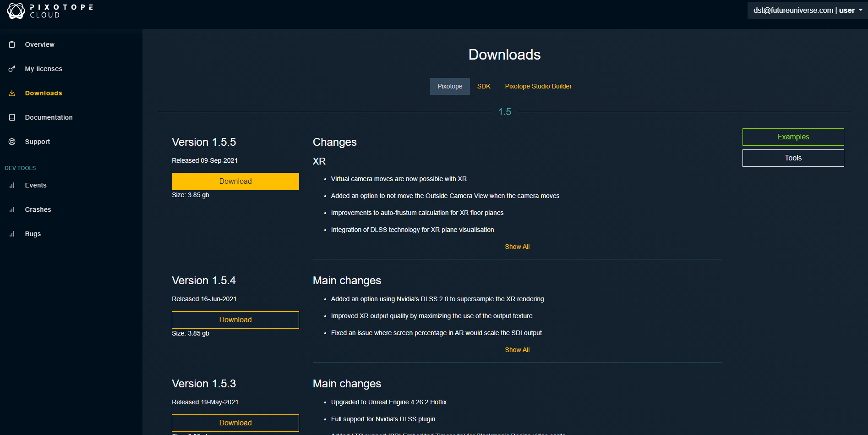Image resolution: width=868 pixels, height=435 pixels.
Task: Click the DEV TOOLS section label
Action: [20, 168]
